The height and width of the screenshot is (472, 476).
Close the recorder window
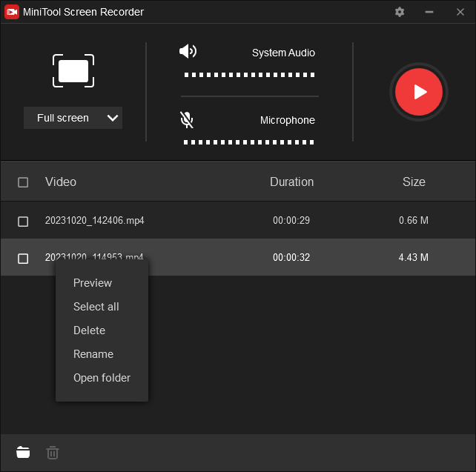point(460,12)
